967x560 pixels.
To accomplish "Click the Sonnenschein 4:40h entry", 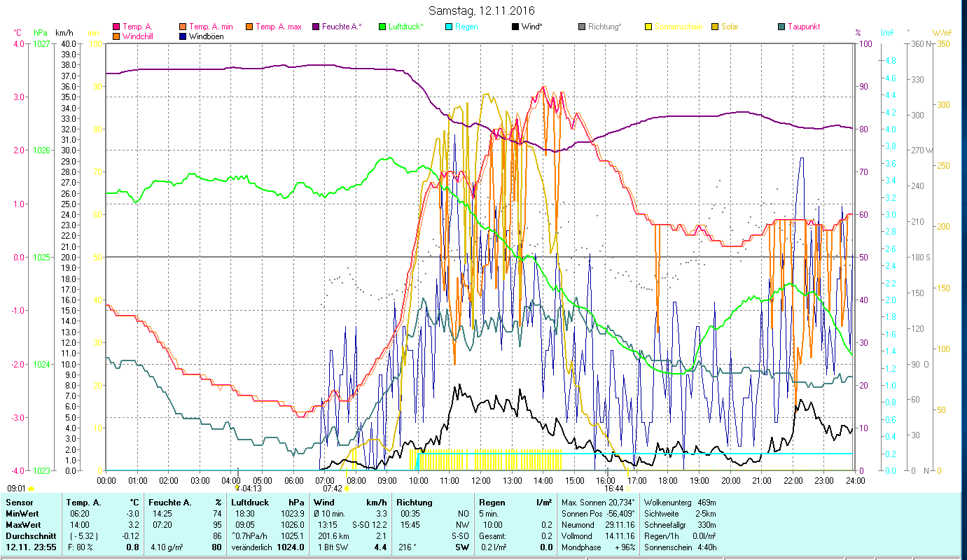I will point(679,547).
